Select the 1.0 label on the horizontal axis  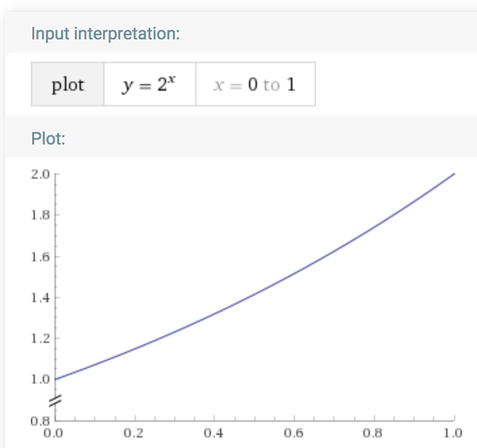[453, 433]
